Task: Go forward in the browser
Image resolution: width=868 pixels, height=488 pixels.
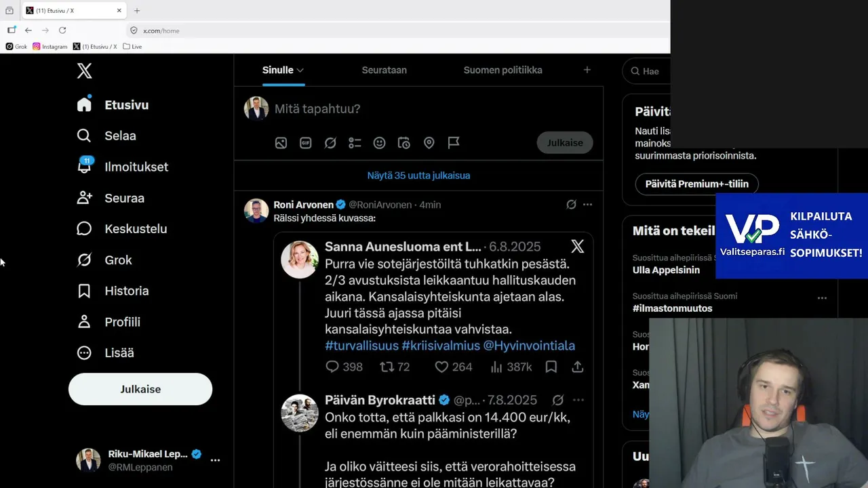Action: click(45, 30)
